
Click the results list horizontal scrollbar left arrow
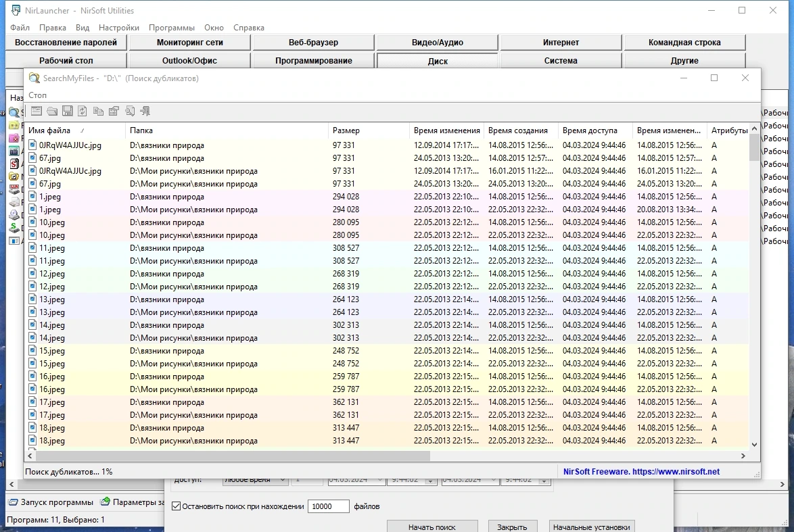tap(30, 456)
